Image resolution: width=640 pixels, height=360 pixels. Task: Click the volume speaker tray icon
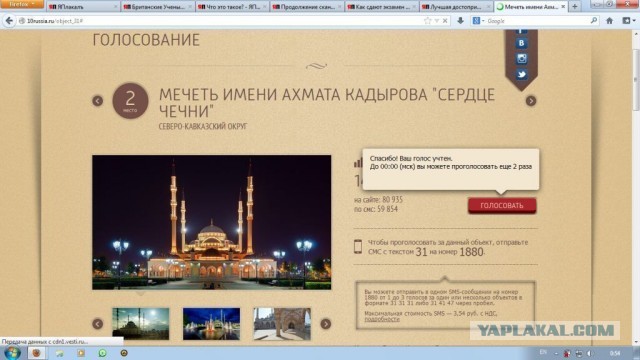[590, 353]
